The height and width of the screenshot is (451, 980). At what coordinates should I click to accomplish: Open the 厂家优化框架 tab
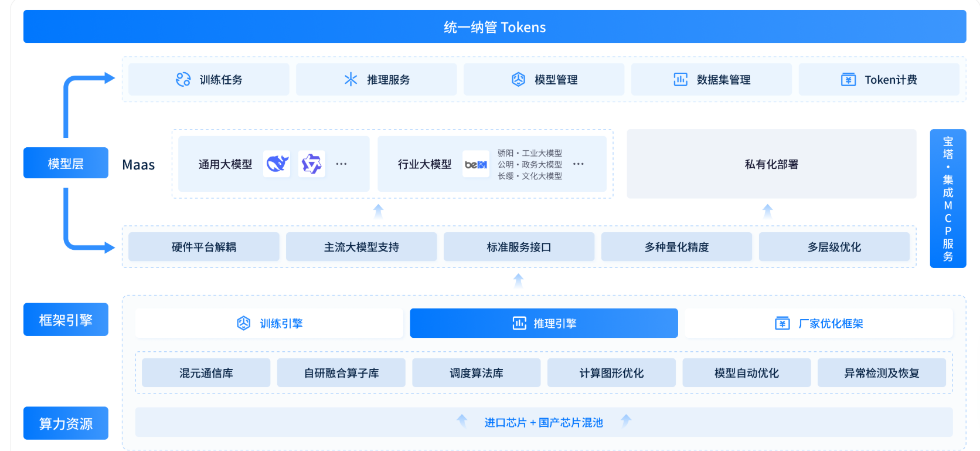[818, 323]
